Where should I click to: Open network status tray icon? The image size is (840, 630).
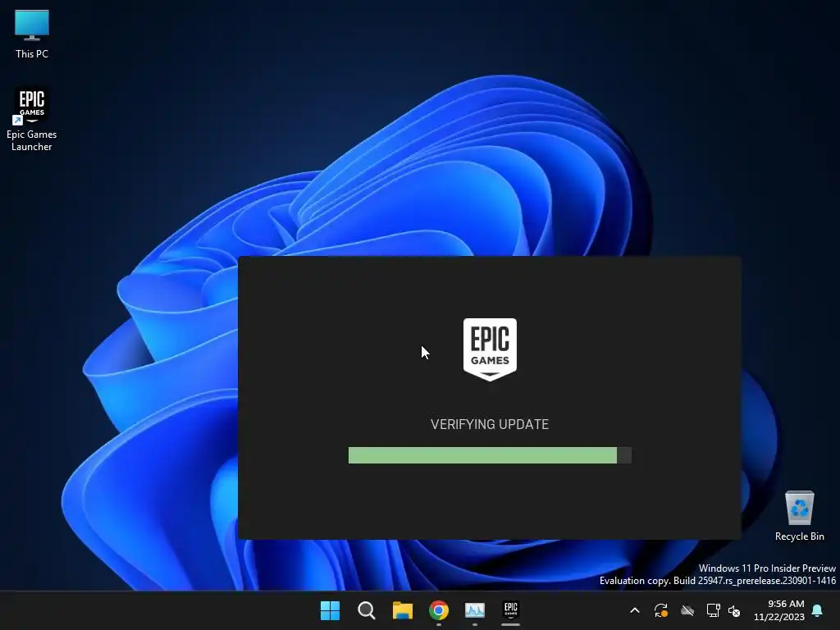click(713, 610)
